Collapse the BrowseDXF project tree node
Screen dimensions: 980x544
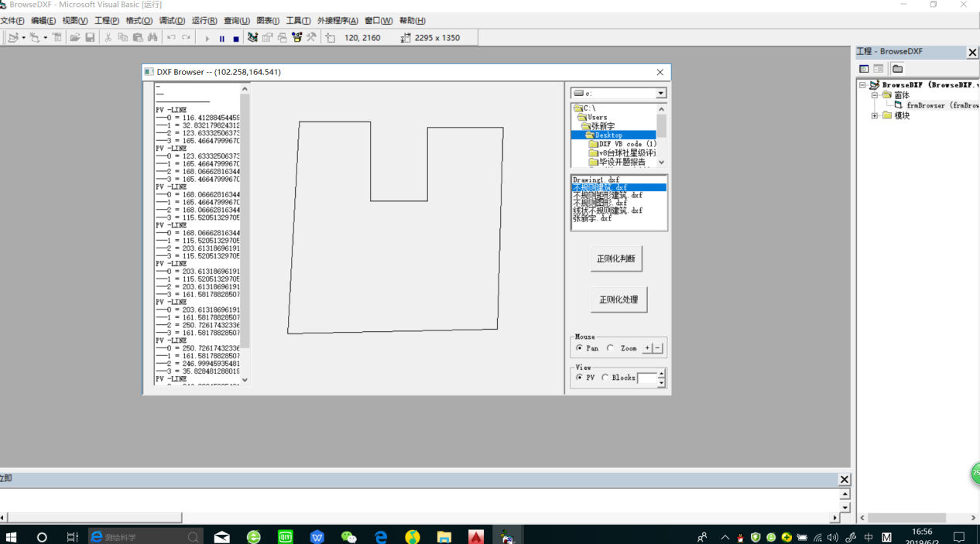[862, 85]
